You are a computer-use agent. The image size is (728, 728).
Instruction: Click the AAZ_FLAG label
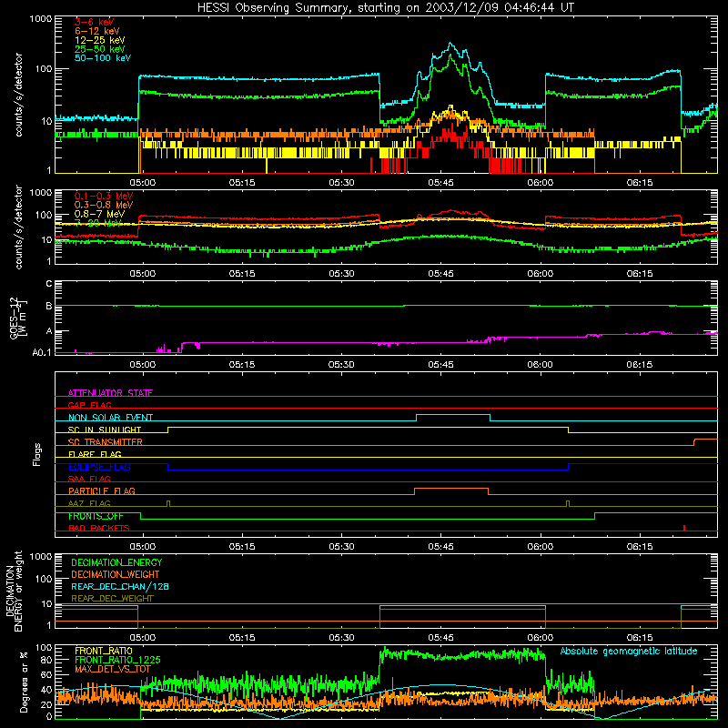point(89,503)
